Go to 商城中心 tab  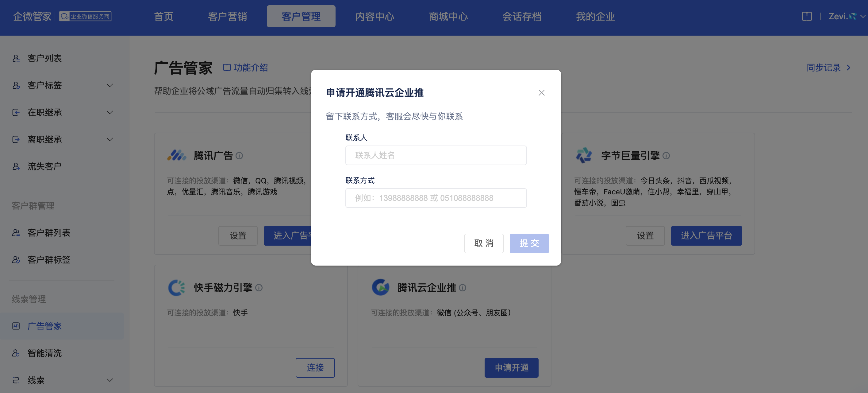pyautogui.click(x=448, y=16)
